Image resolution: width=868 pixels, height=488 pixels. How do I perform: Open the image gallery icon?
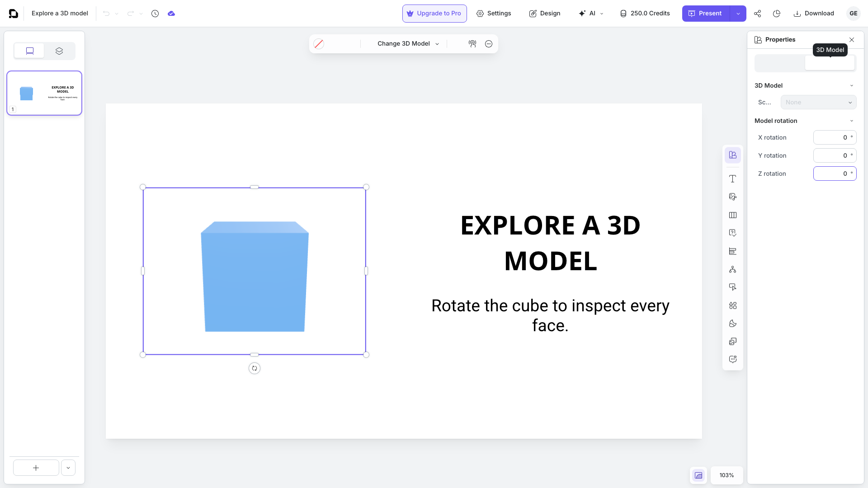(733, 342)
